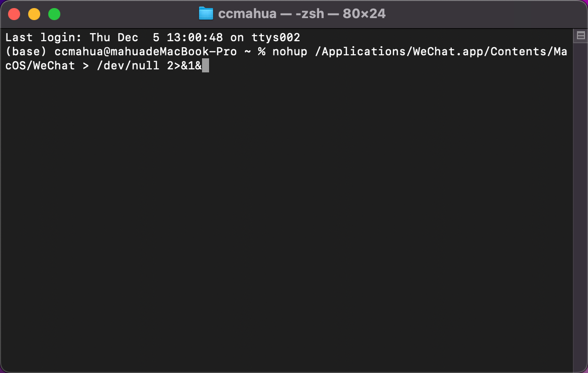This screenshot has width=588, height=373.
Task: Click the "cOS/WeChat" text on the wrapped line
Action: click(x=40, y=66)
